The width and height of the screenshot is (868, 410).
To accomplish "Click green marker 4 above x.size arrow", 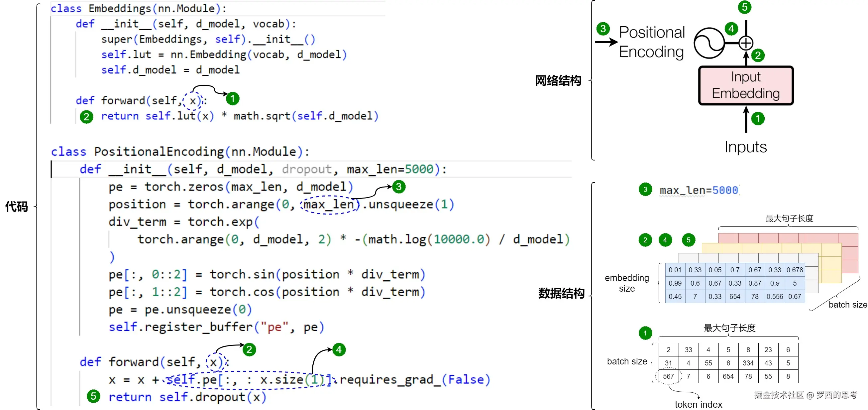I will pos(339,349).
